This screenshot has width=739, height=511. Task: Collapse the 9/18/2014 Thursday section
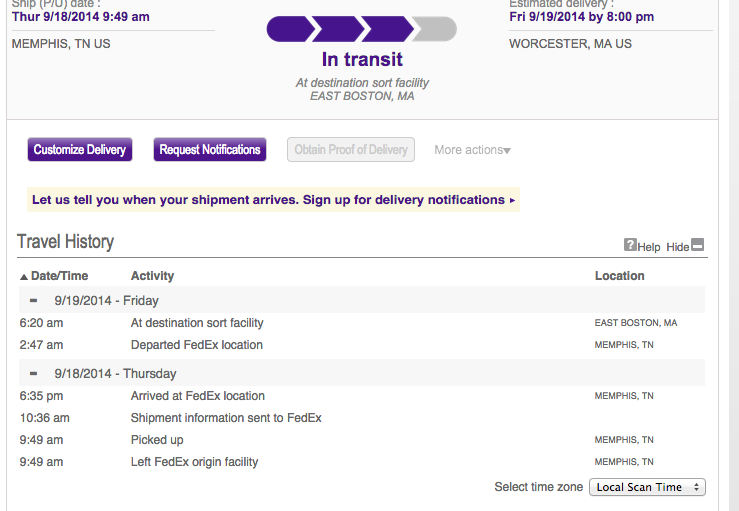(33, 373)
